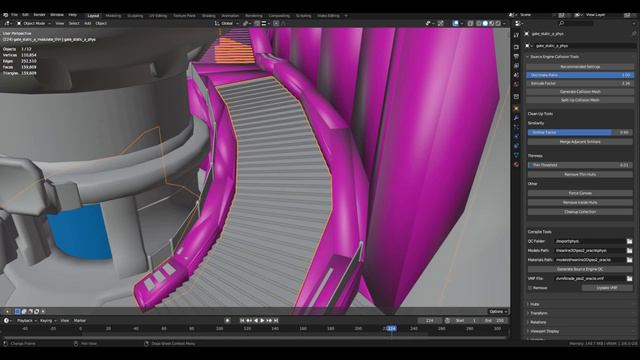Click the Force Convex button
The height and width of the screenshot is (360, 640).
pyautogui.click(x=580, y=193)
